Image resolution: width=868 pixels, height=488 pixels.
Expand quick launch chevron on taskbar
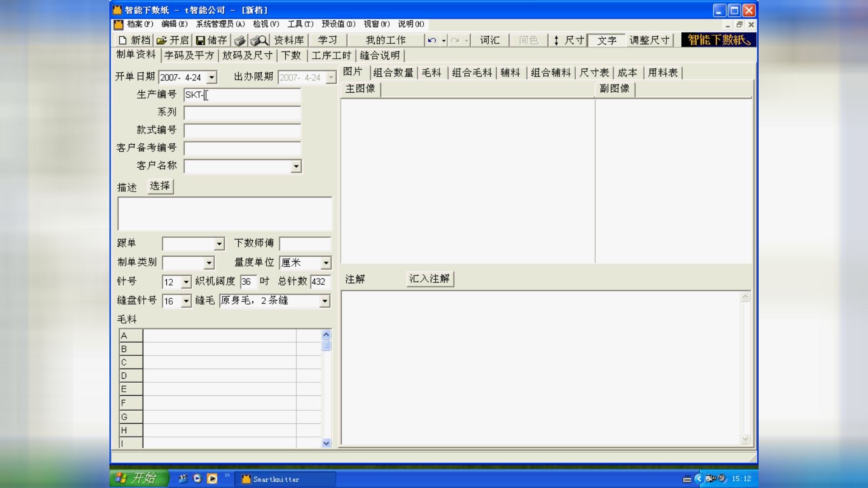227,475
